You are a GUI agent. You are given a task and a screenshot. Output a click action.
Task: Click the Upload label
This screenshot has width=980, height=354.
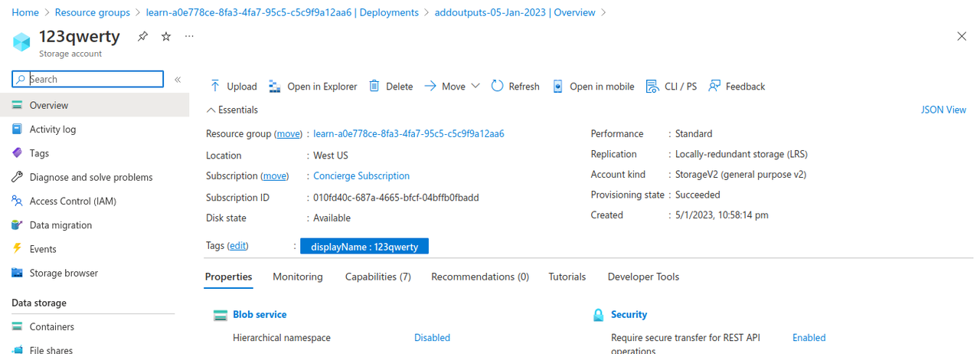coord(242,87)
